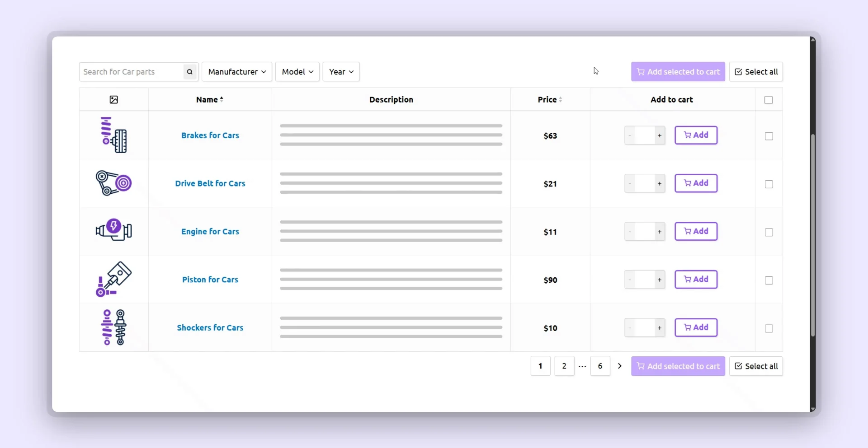Add Shockers for Cars to cart

pyautogui.click(x=696, y=327)
